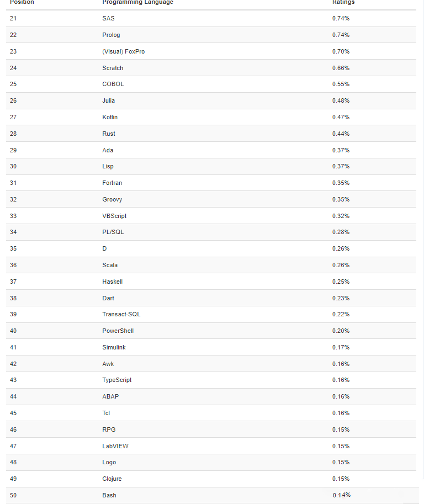The image size is (424, 504).
Task: Click the Kotlin language name
Action: (x=110, y=117)
